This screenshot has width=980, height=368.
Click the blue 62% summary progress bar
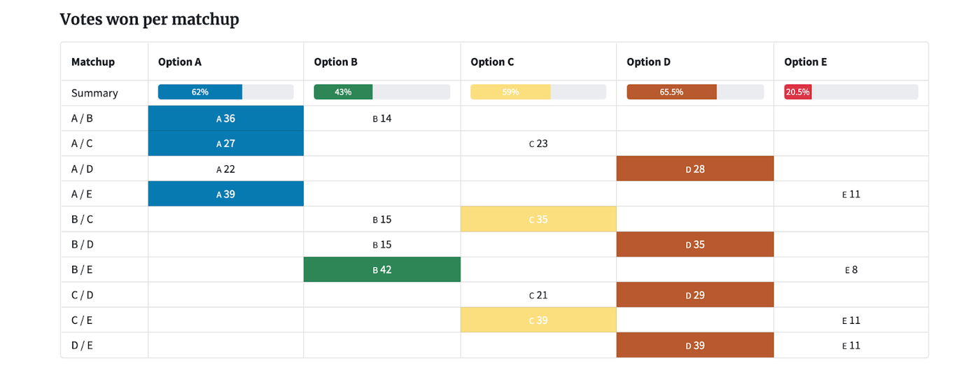(x=225, y=92)
